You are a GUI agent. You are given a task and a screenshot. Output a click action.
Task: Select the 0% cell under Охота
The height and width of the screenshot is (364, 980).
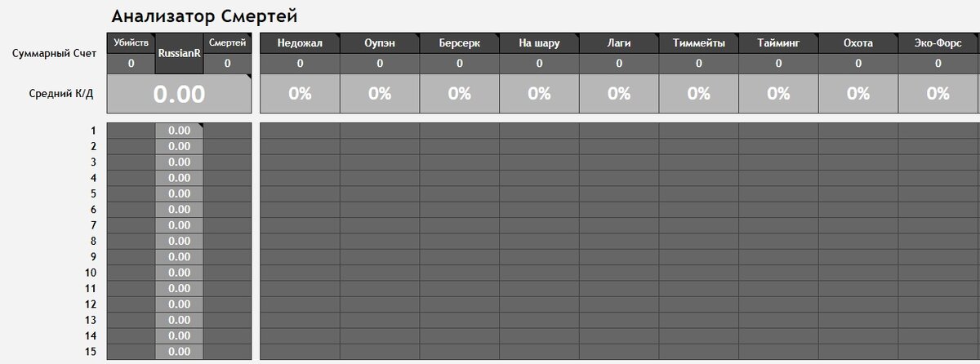857,94
